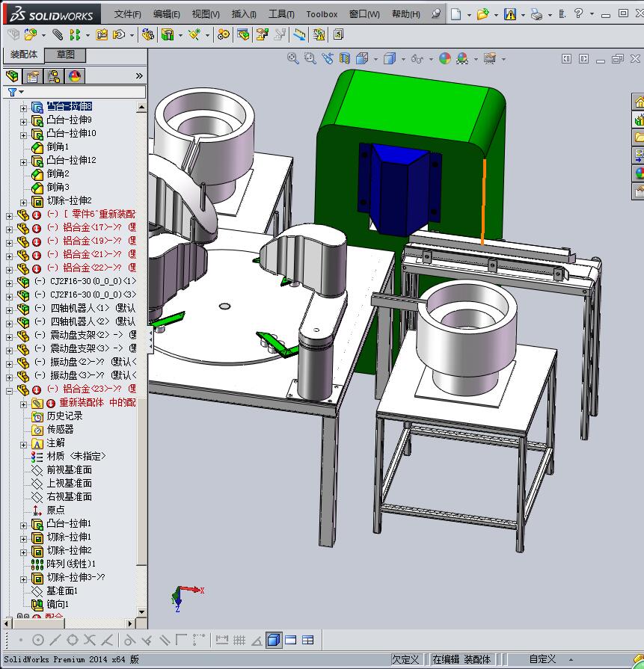Click the Smart Fasteners icon
The image size is (644, 669).
coord(102,34)
